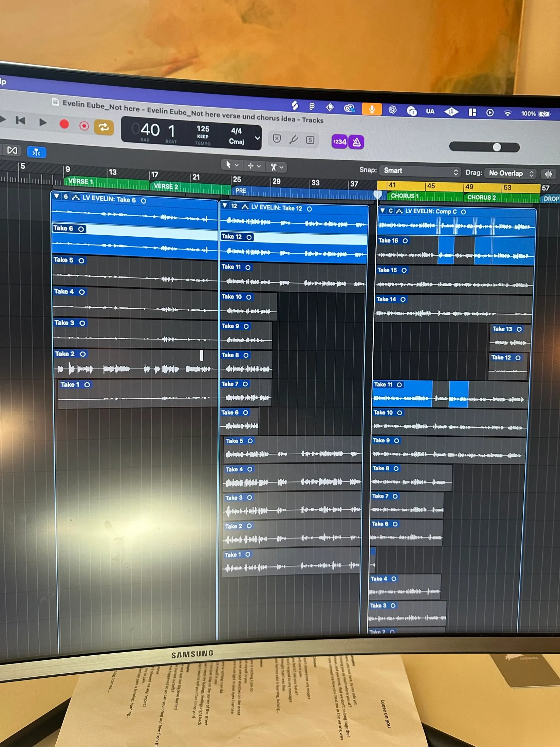Click the automation curve icon
This screenshot has height=747, width=560.
[12, 150]
